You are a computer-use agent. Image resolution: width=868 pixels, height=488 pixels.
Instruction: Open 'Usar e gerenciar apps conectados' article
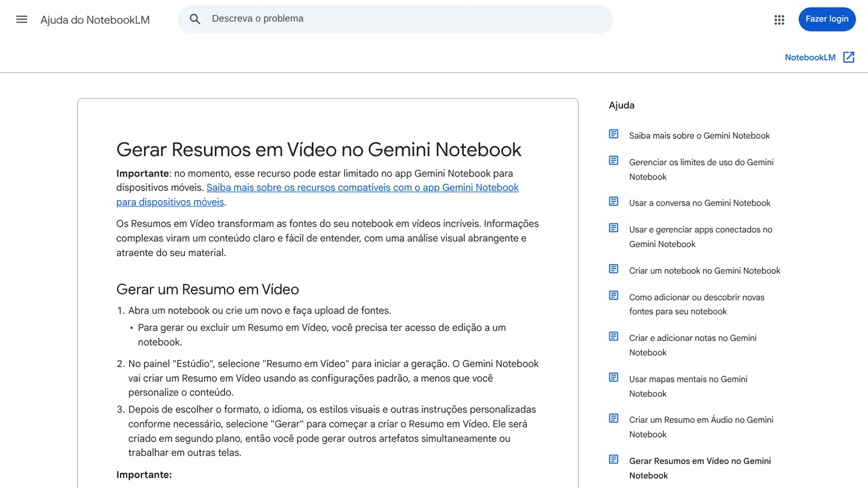click(x=701, y=237)
